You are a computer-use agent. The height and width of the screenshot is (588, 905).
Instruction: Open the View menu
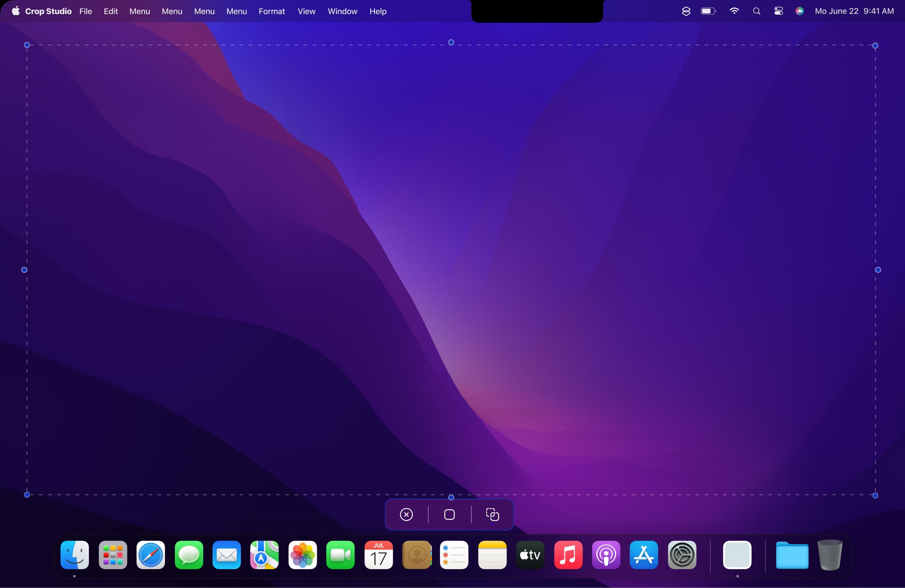[306, 11]
